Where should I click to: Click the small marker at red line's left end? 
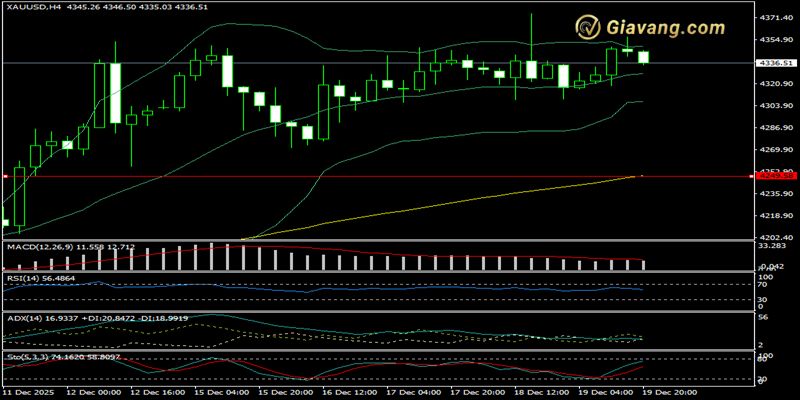point(5,176)
